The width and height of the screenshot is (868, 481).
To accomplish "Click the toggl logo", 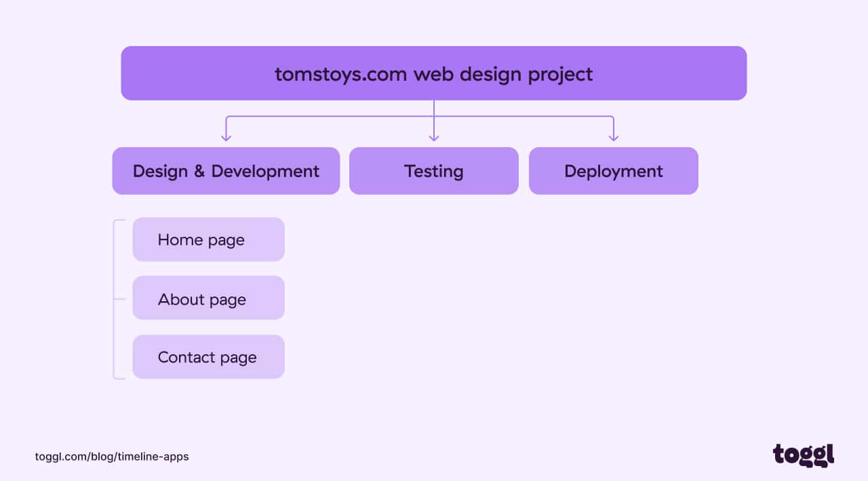I will [x=804, y=455].
